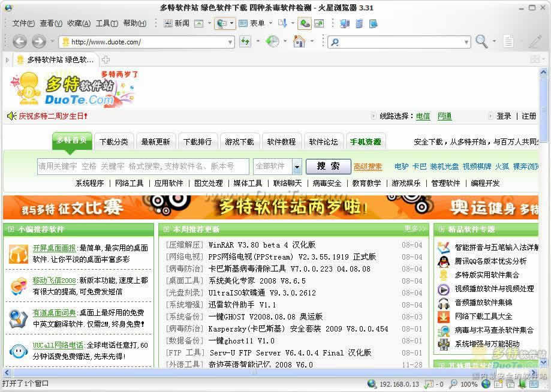Click the speaker icon beside birthday announcement
551x392 pixels.
[x=11, y=116]
